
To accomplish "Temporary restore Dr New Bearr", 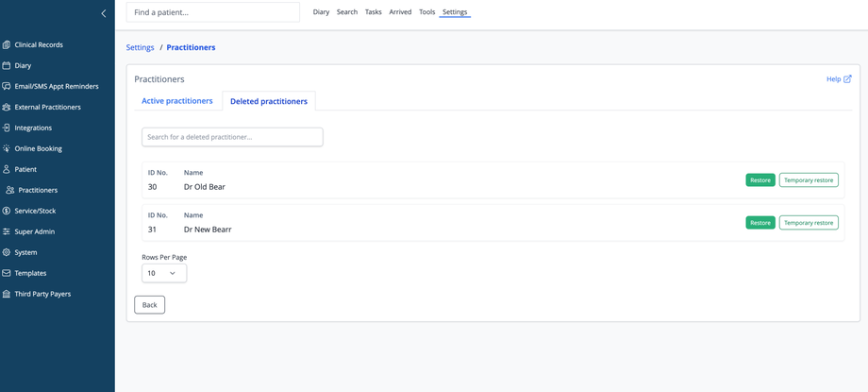I will [809, 223].
